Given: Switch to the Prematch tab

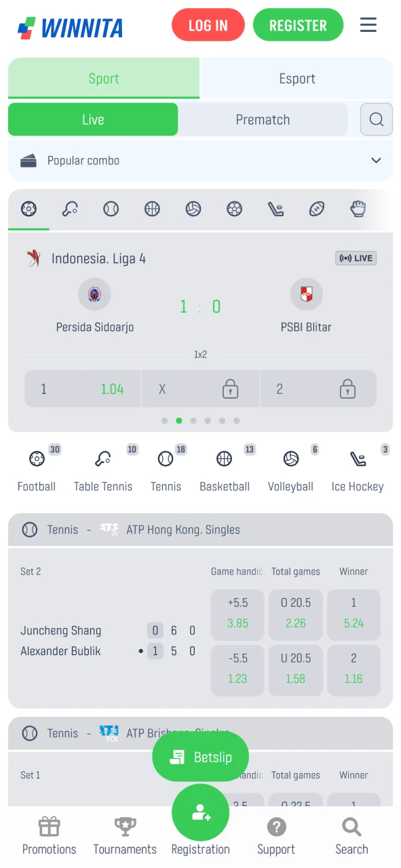Looking at the screenshot, I should [x=263, y=119].
